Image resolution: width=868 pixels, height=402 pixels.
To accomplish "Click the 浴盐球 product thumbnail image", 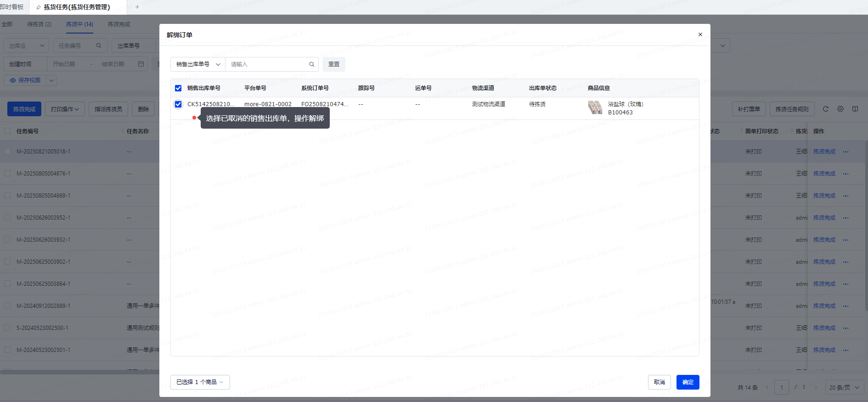I will (x=595, y=108).
